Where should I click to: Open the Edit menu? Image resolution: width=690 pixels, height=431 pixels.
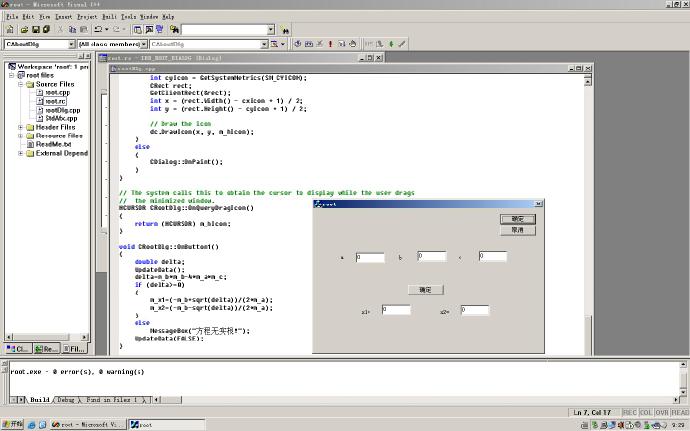coord(28,16)
